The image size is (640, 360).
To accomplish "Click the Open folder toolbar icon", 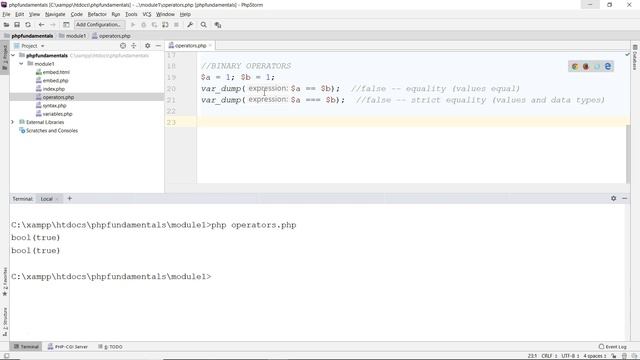I will [x=6, y=25].
